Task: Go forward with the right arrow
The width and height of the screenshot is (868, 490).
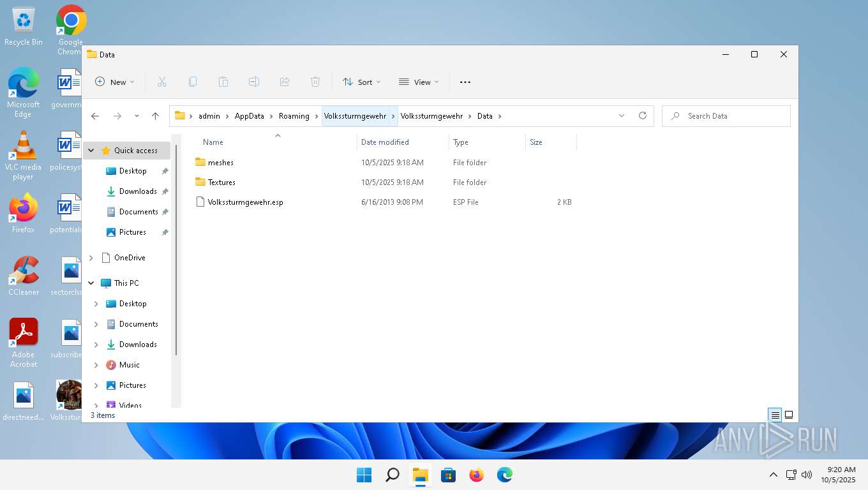Action: tap(117, 116)
